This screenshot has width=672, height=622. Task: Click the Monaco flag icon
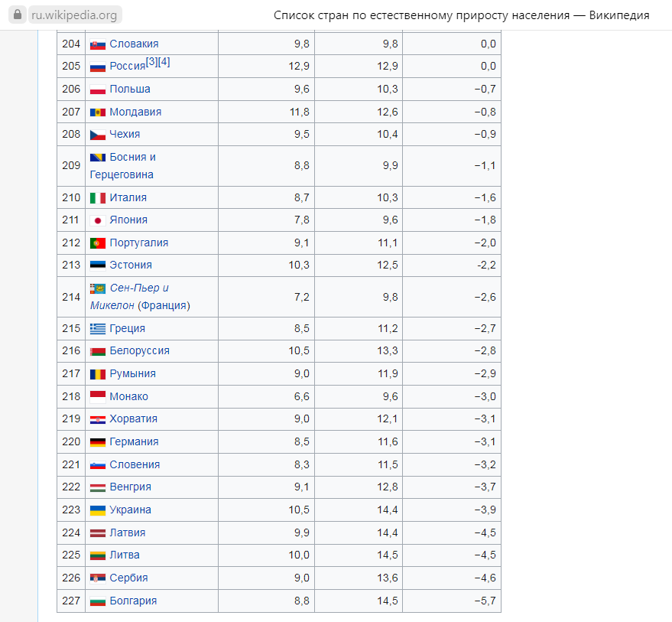(x=98, y=397)
